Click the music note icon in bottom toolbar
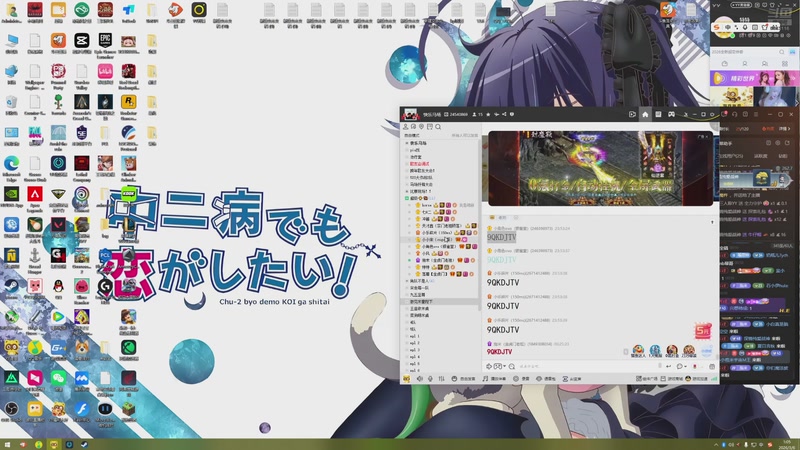 485,379
